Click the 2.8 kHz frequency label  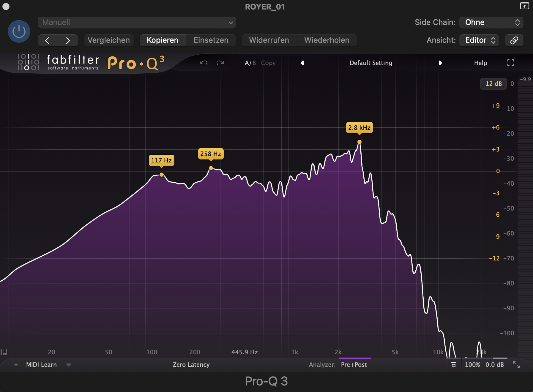tap(359, 128)
